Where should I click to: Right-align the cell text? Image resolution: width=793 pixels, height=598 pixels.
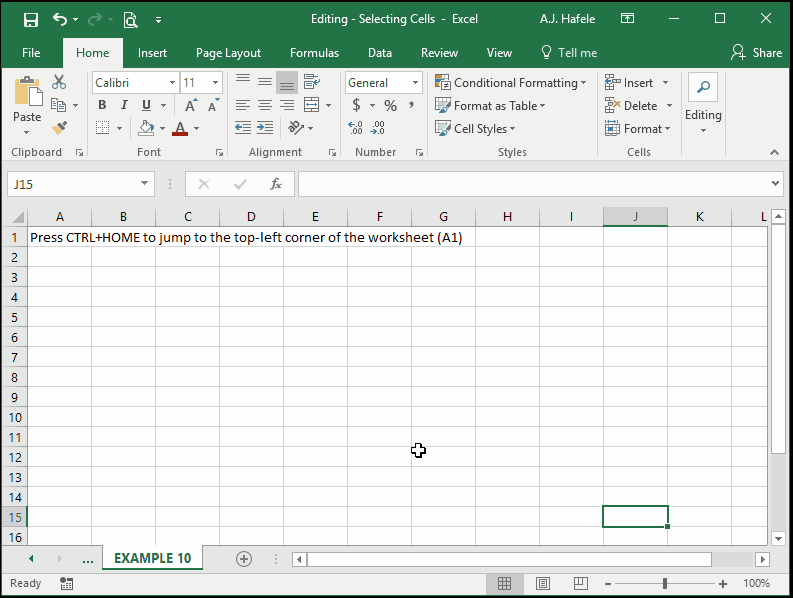pos(287,105)
